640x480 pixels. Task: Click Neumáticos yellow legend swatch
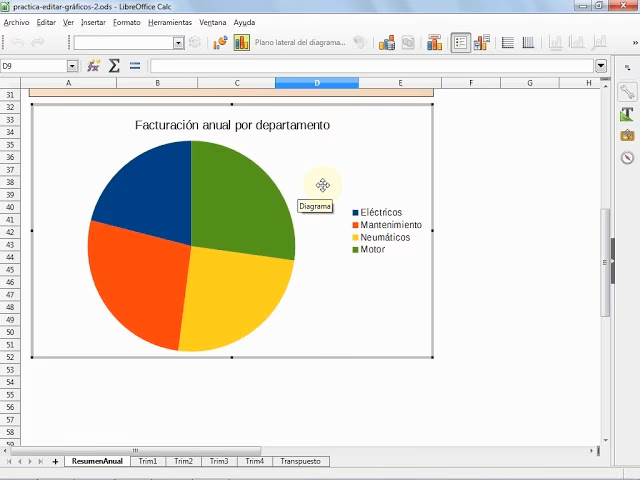tap(355, 238)
